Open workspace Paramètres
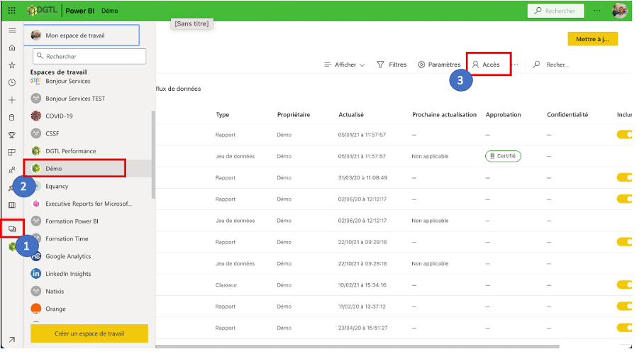The height and width of the screenshot is (359, 644). click(439, 65)
